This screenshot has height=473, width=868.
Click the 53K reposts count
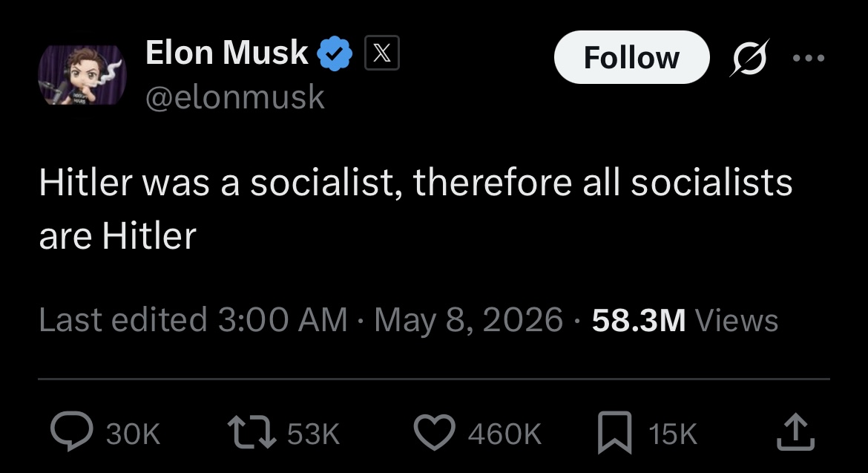313,434
